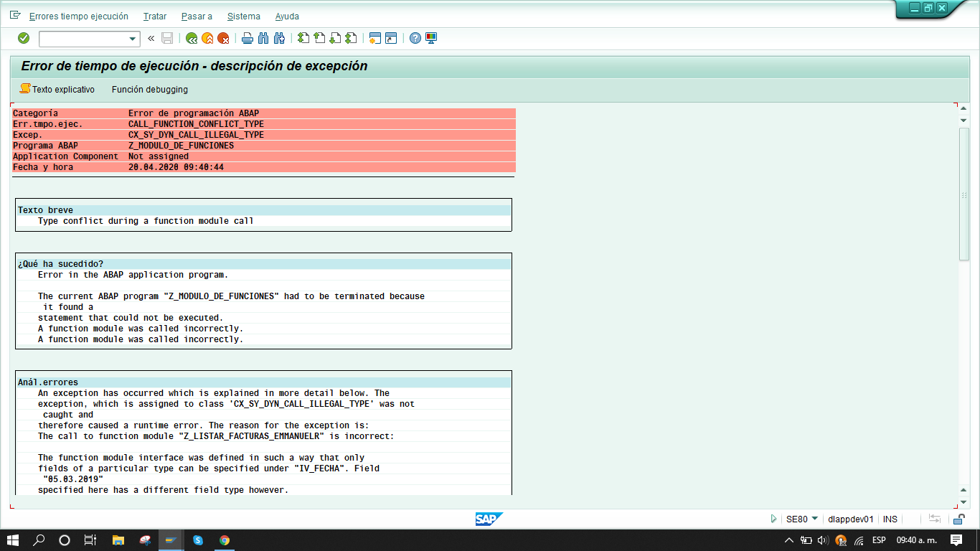The image size is (980, 551).
Task: Click the Windows Start button
Action: [12, 540]
